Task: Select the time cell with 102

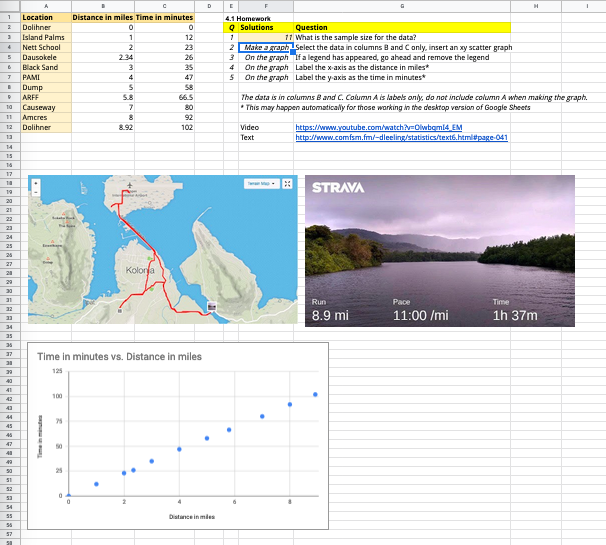Action: point(164,128)
